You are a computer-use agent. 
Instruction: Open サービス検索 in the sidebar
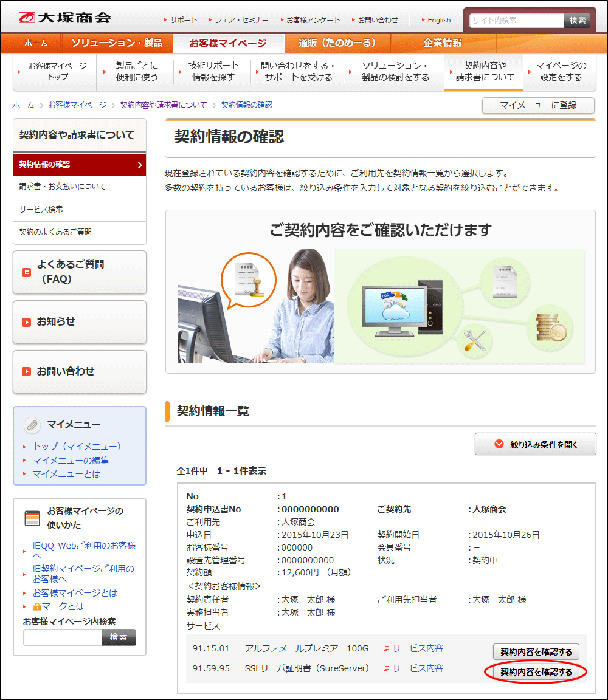pyautogui.click(x=80, y=210)
